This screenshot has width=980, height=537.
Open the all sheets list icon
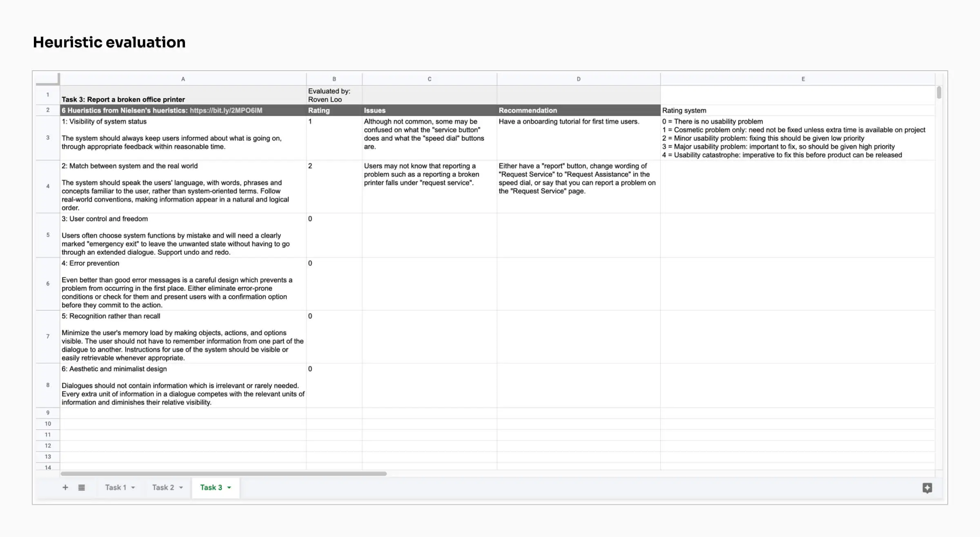pos(82,487)
